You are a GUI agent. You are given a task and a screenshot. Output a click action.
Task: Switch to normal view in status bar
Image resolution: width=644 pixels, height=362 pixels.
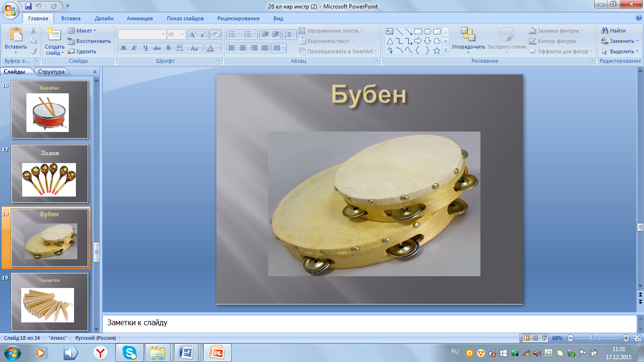point(527,338)
